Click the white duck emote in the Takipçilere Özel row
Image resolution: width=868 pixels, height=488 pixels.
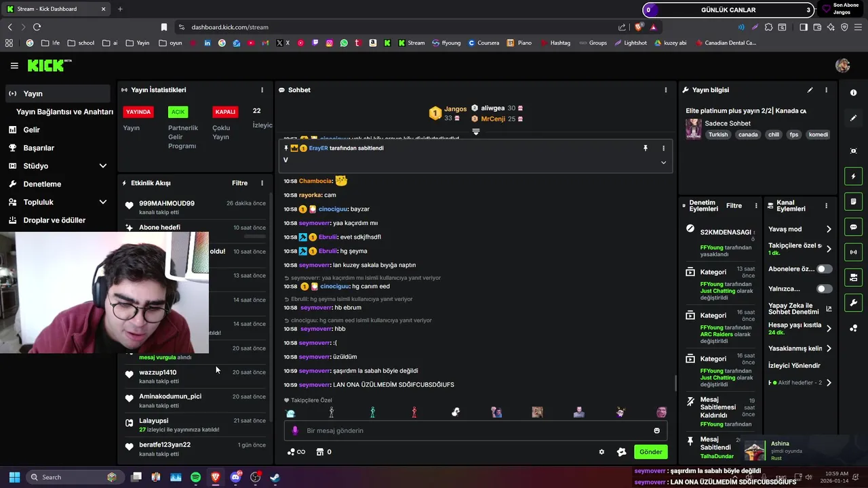tap(456, 412)
